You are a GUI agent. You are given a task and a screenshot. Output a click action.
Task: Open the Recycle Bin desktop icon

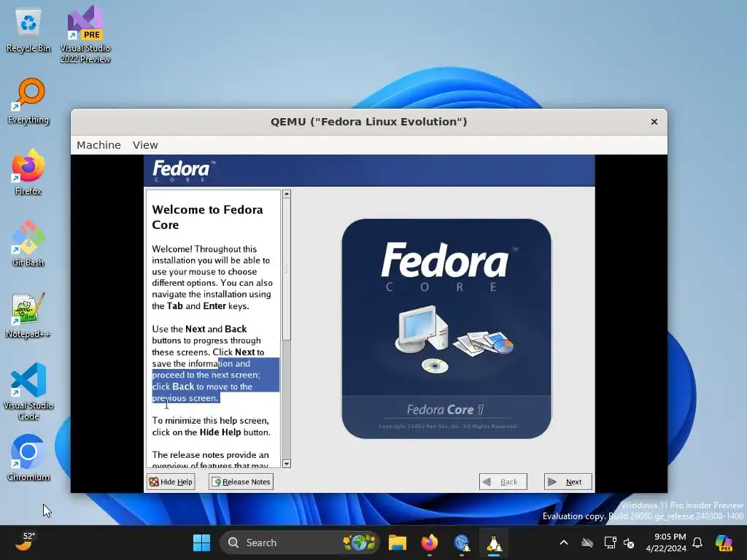click(28, 31)
